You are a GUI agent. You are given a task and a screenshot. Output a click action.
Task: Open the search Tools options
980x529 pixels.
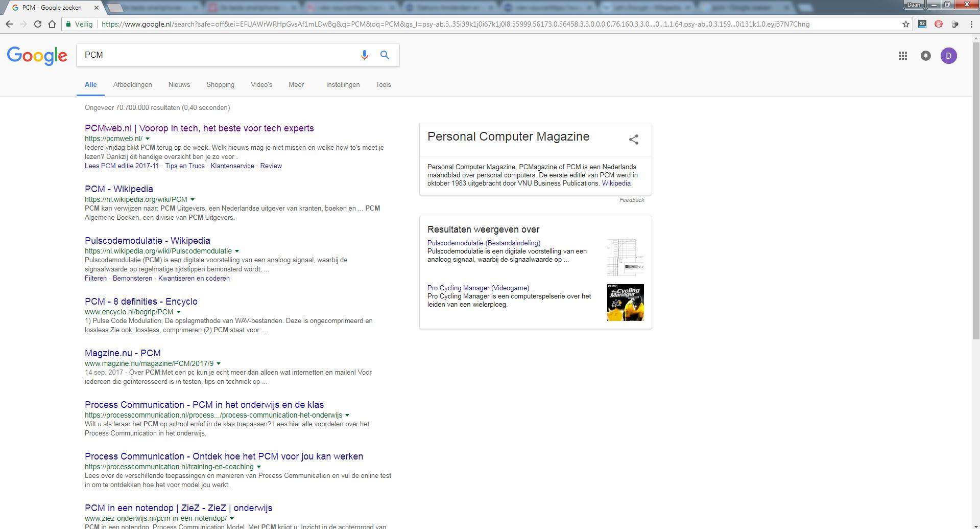[384, 85]
